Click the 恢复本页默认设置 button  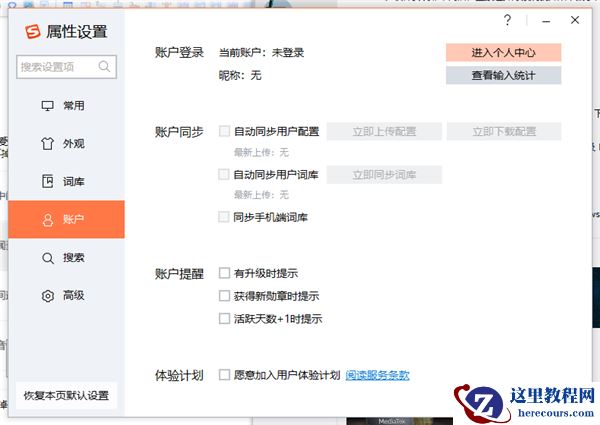(67, 395)
